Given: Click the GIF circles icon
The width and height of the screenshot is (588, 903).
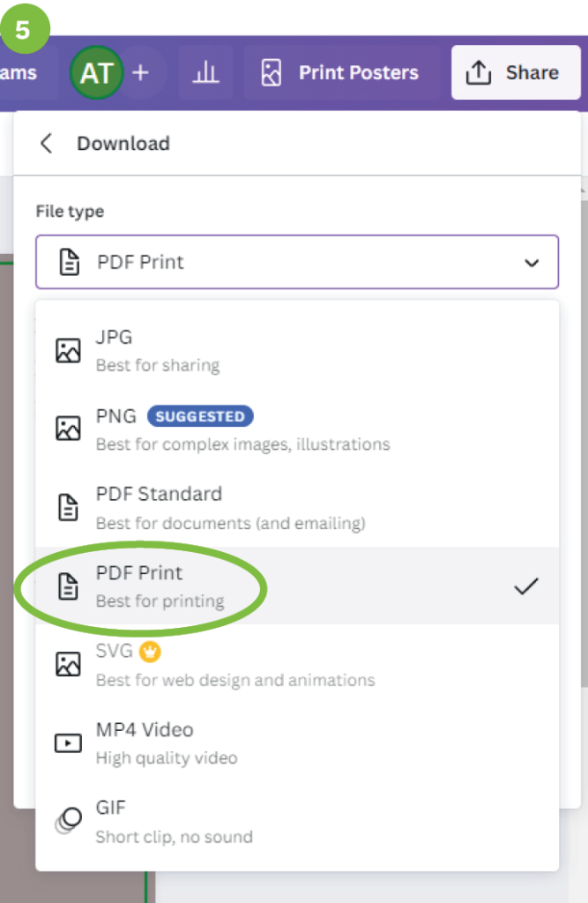Looking at the screenshot, I should pos(68,820).
